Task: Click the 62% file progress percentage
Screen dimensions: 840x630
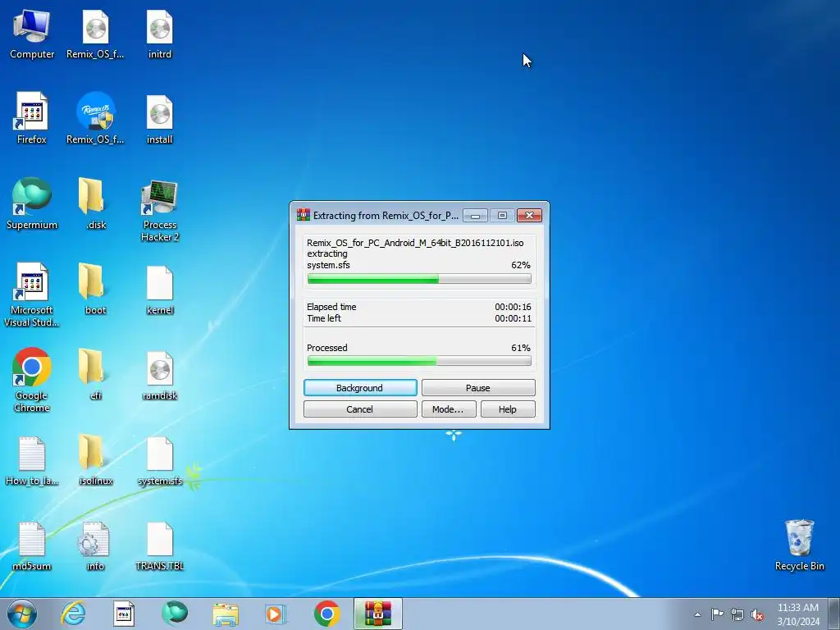Action: pos(521,265)
